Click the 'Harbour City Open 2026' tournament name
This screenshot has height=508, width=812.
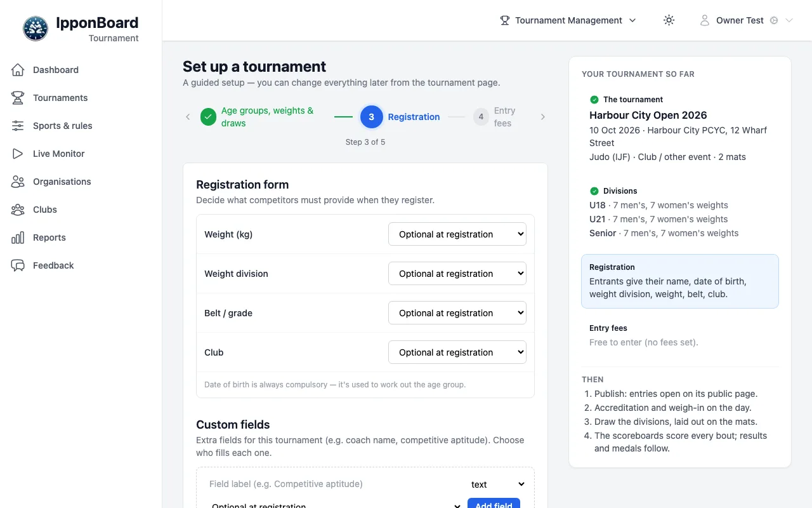tap(648, 115)
